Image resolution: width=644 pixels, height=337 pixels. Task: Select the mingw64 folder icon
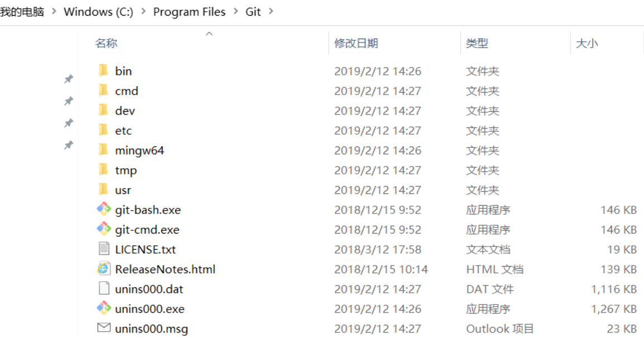103,150
